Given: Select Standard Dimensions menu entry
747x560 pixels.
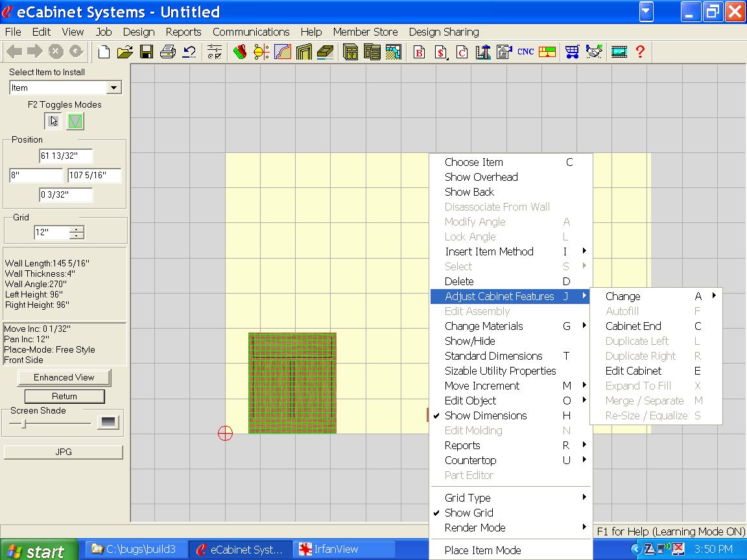Looking at the screenshot, I should [511, 356].
